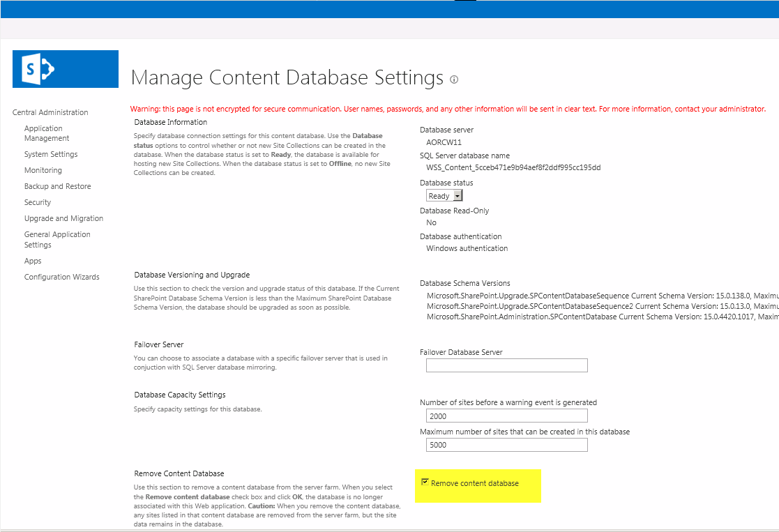Click the Windows authentication text

(x=467, y=248)
